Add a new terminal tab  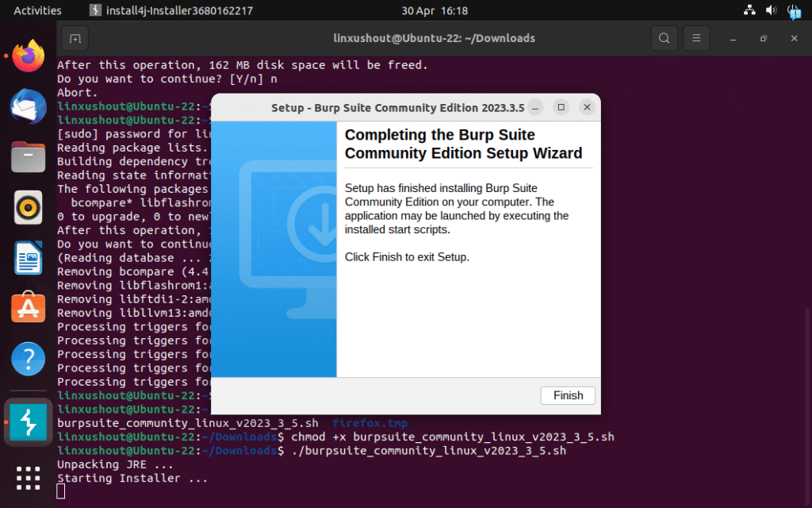click(x=75, y=37)
